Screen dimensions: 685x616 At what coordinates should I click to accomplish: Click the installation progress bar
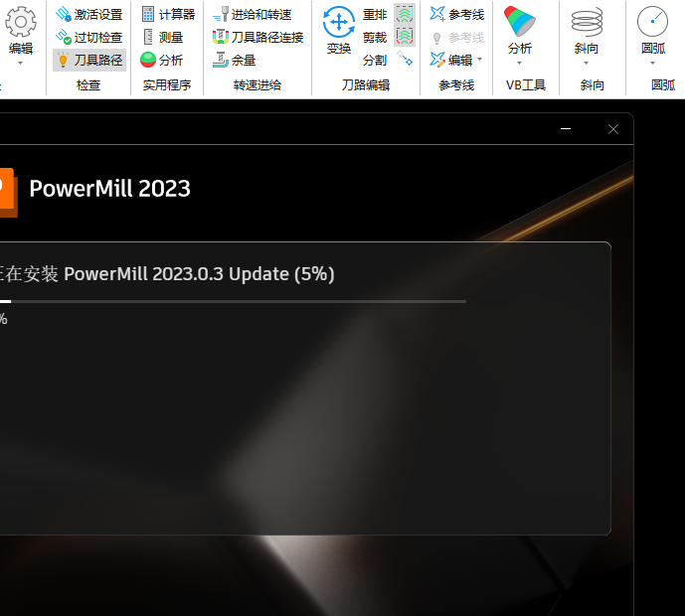233,301
